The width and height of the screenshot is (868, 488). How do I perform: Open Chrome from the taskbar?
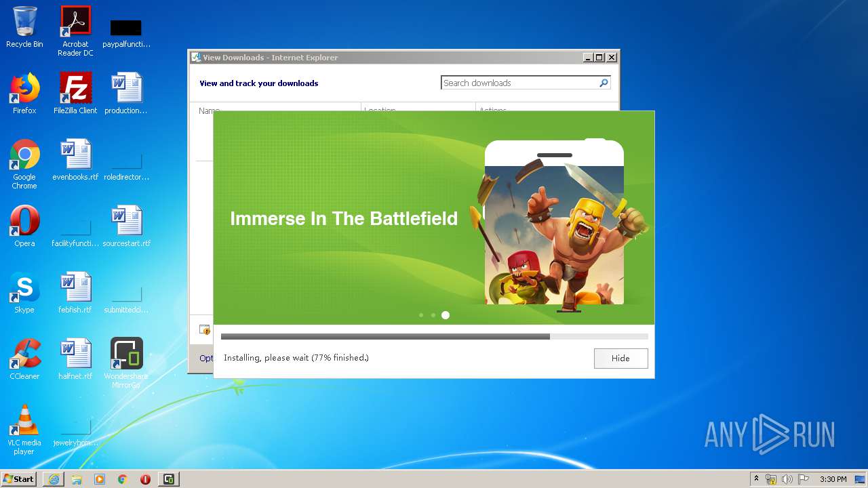click(x=123, y=479)
